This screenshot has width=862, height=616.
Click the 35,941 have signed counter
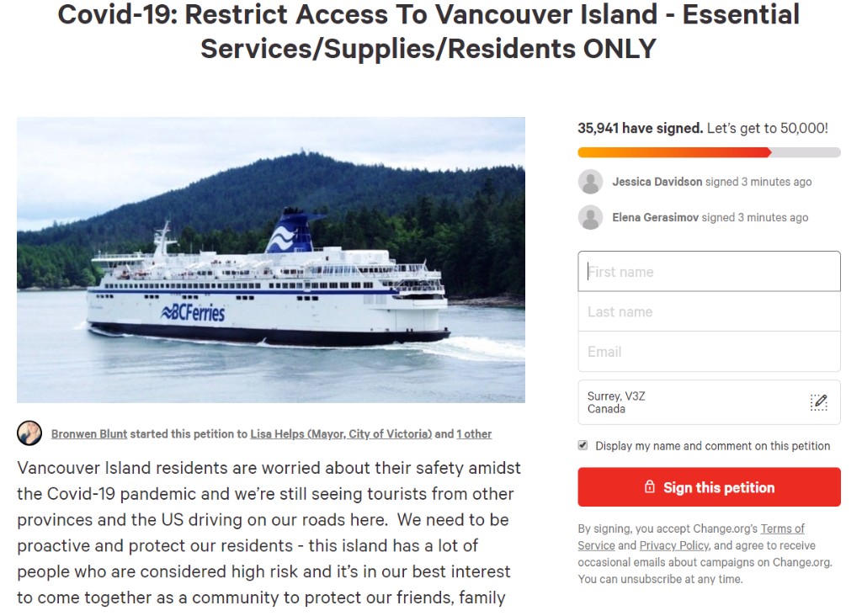[640, 128]
